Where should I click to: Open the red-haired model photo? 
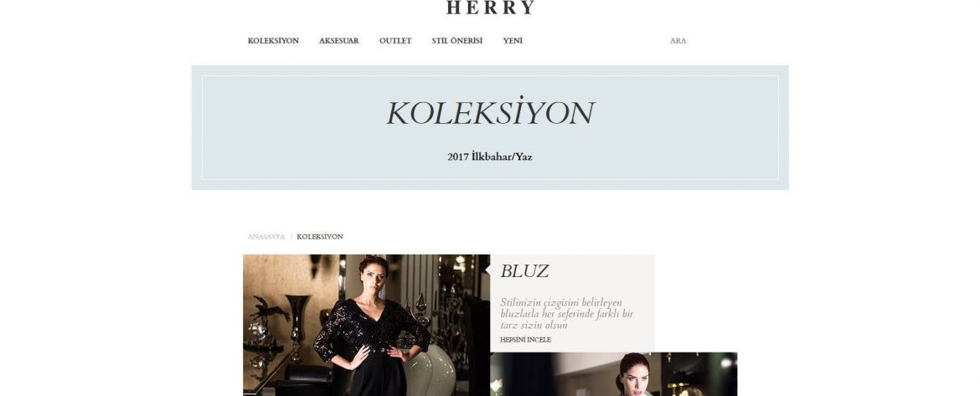614,374
